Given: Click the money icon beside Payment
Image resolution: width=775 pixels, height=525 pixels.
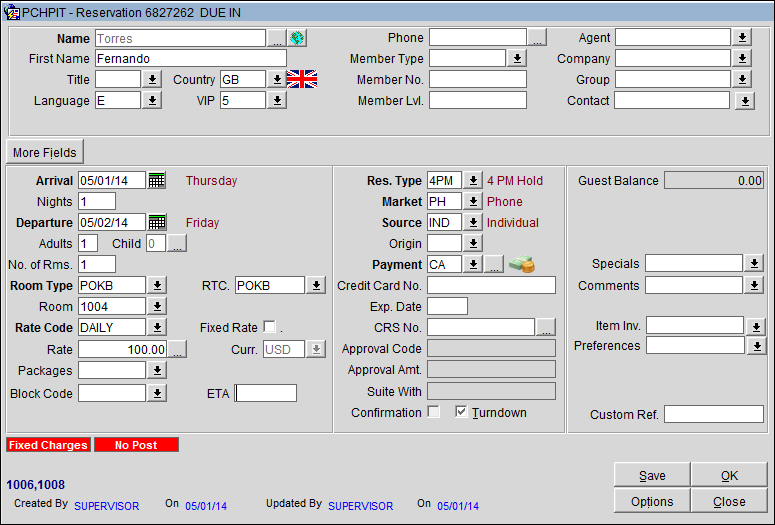Looking at the screenshot, I should [x=521, y=264].
